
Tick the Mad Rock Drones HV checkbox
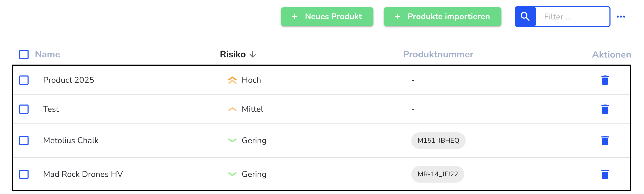24,174
